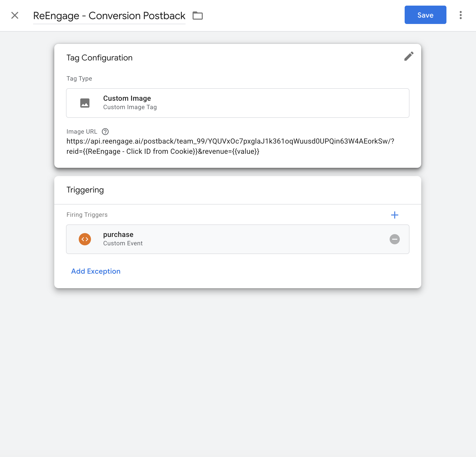Click the Image URL label

point(82,132)
